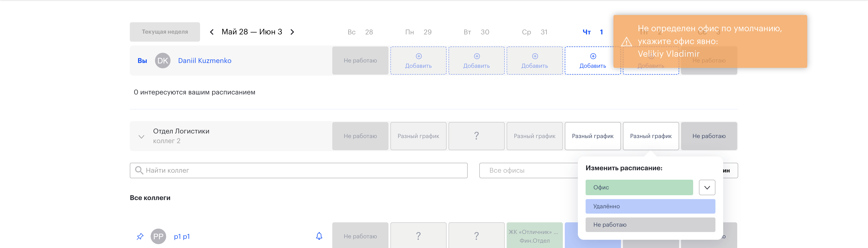Add schedule for Monday 29

[x=418, y=61]
